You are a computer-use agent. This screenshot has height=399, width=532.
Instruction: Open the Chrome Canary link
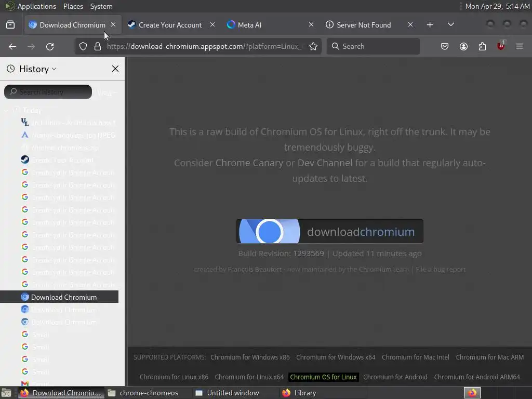249,163
